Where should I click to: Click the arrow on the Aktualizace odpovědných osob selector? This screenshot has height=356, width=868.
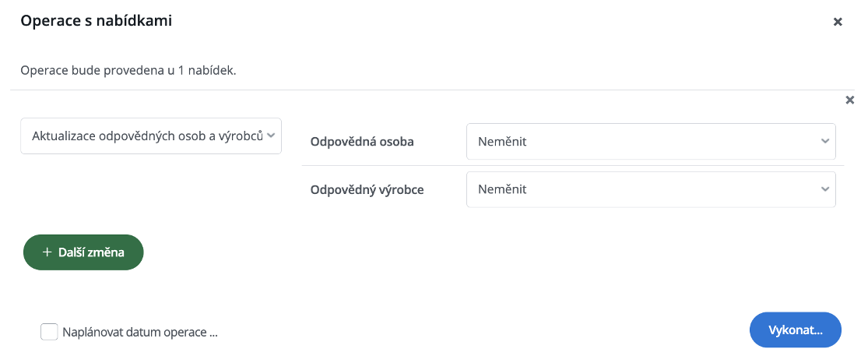click(x=271, y=135)
